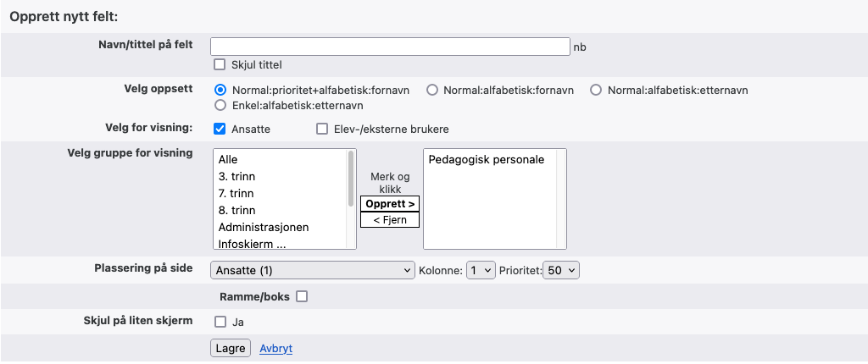Click the Opprett > button
Viewport: 868px width, 364px height.
390,204
